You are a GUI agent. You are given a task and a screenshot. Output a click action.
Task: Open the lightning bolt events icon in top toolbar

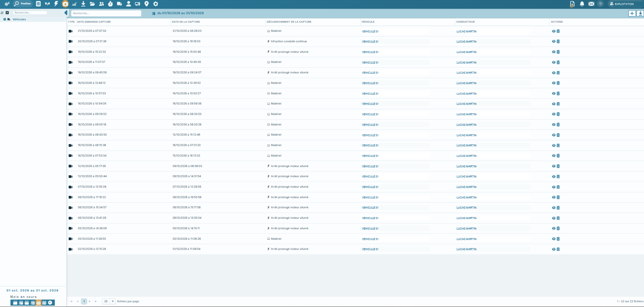click(x=56, y=4)
